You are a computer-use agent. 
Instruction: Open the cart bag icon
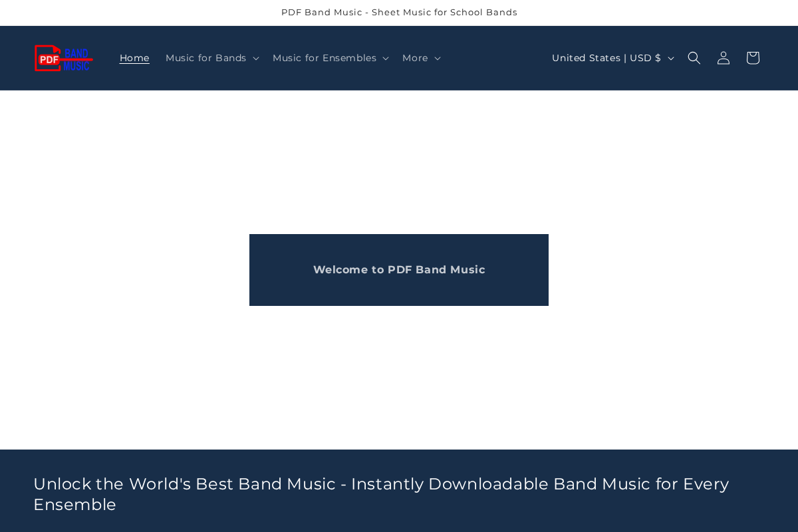[x=751, y=57]
